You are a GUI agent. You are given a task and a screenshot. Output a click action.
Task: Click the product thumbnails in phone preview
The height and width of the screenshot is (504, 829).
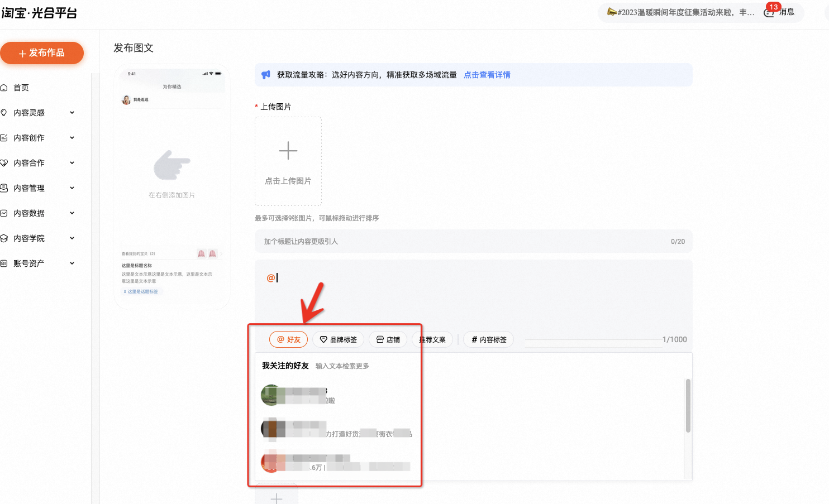pyautogui.click(x=207, y=253)
